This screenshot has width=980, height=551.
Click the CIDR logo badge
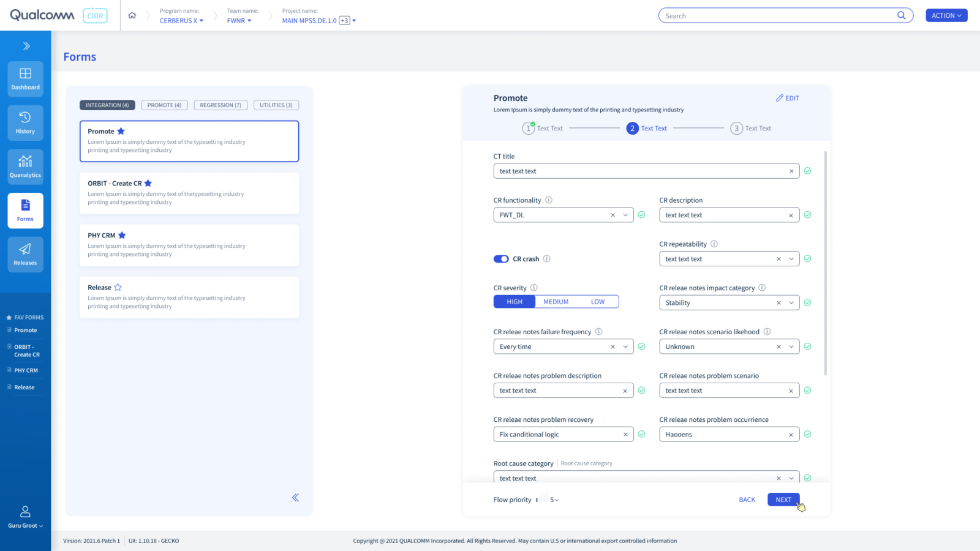click(x=95, y=16)
